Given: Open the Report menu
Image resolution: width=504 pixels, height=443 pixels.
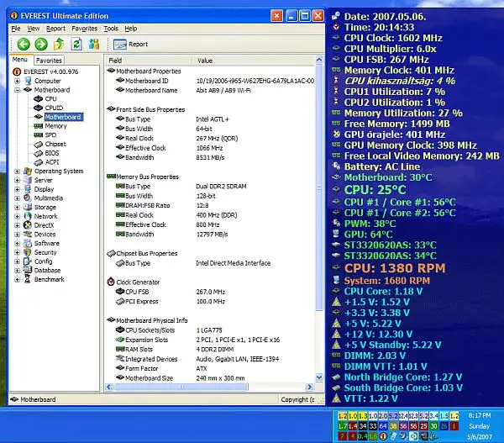Looking at the screenshot, I should [55, 29].
